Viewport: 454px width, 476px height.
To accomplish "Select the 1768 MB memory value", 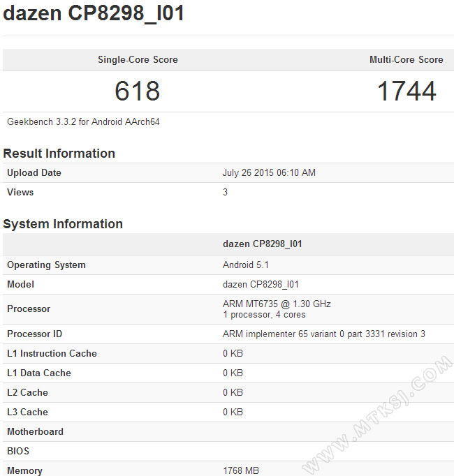I will pos(241,470).
